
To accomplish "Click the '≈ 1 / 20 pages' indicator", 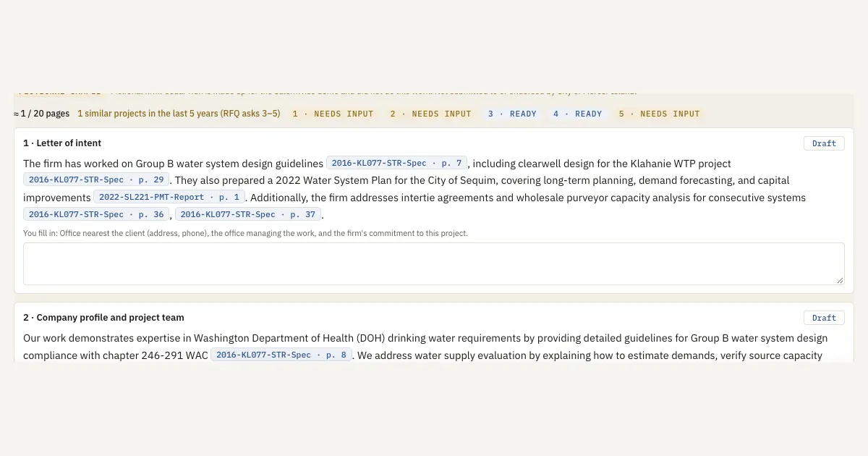I will 42,114.
